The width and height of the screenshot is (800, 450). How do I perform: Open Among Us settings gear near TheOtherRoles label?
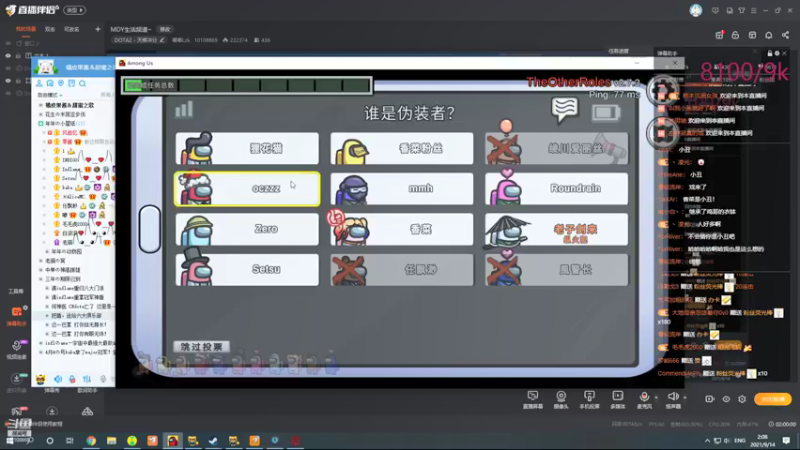coord(663,90)
